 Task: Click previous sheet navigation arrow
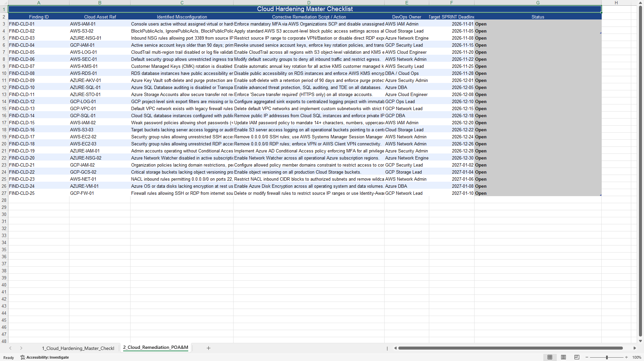click(10, 348)
